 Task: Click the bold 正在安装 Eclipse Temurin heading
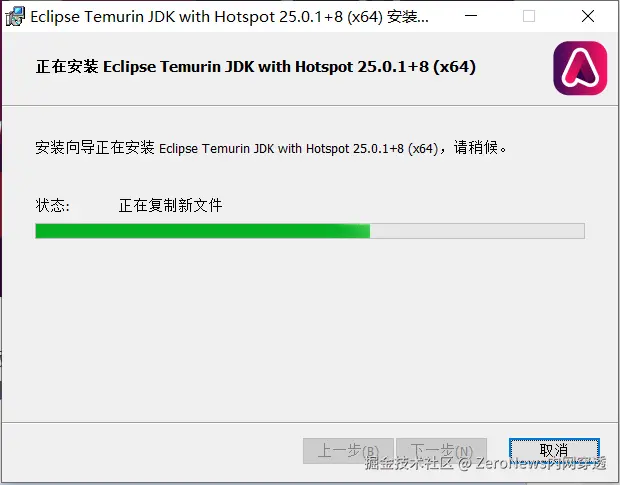(255, 67)
